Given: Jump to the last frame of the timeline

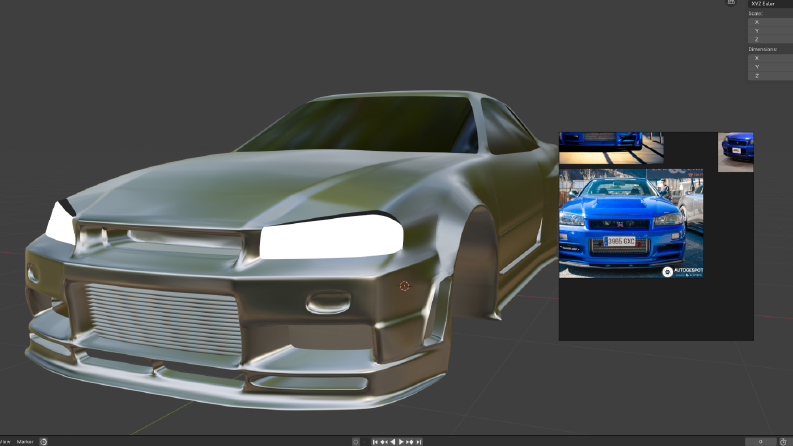Looking at the screenshot, I should (x=419, y=442).
